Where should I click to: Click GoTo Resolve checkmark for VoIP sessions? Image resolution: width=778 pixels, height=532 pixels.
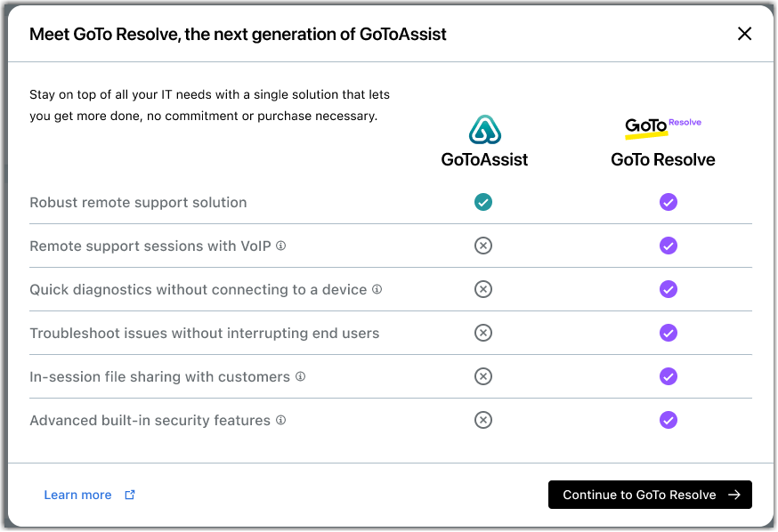[669, 246]
